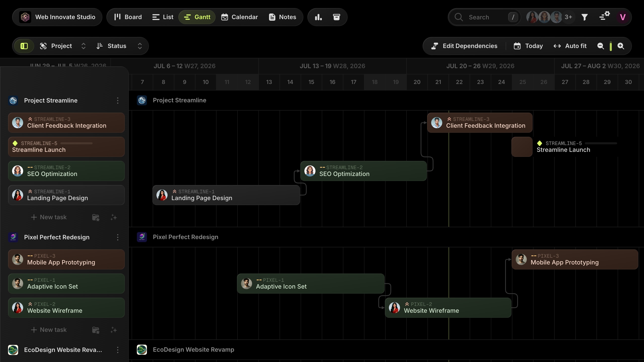Open the Landing Page Design sidebar card

tap(66, 195)
